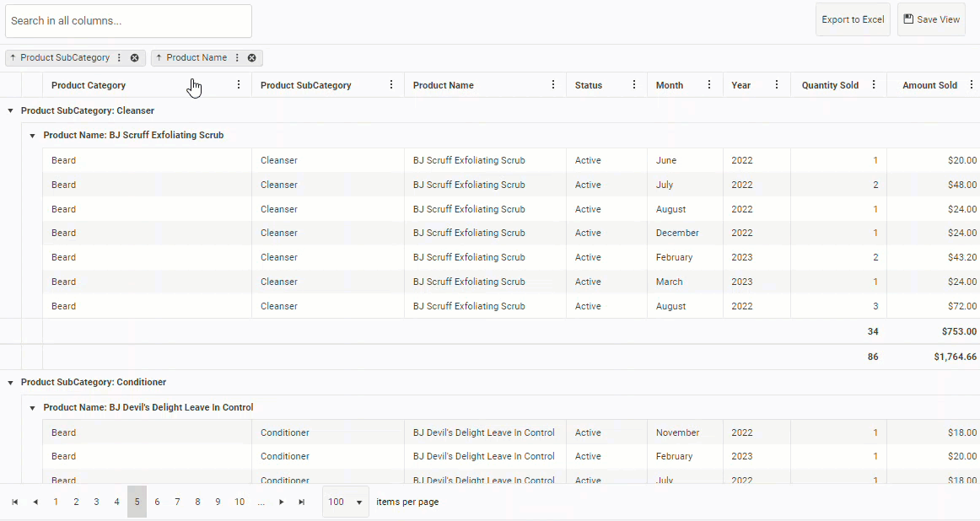Open the items per page dropdown
Image resolution: width=980 pixels, height=521 pixels.
coord(346,502)
